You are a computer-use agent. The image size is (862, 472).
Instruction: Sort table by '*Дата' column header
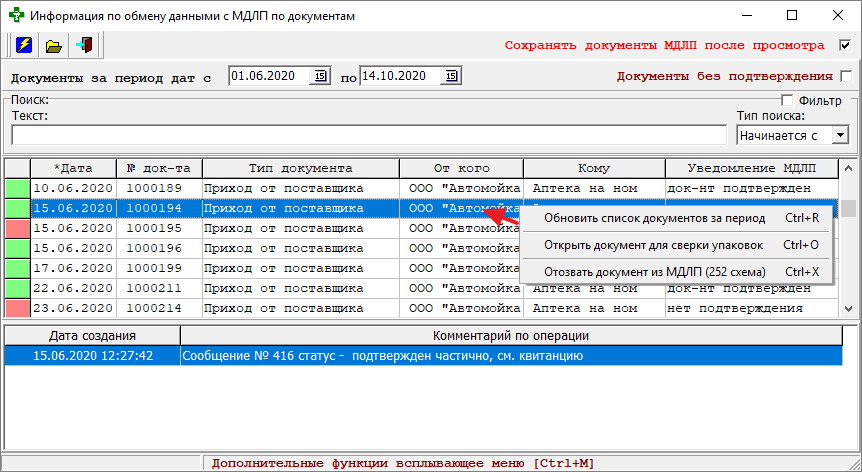coord(73,168)
